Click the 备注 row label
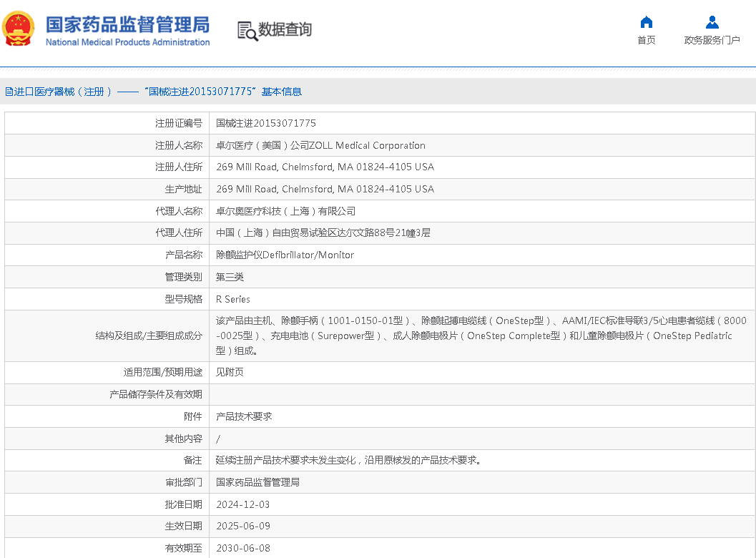Viewport: 756px width, 558px height. (192, 461)
